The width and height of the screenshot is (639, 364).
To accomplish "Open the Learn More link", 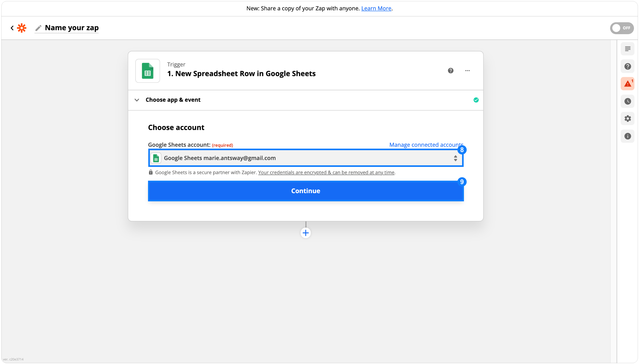I will tap(376, 8).
